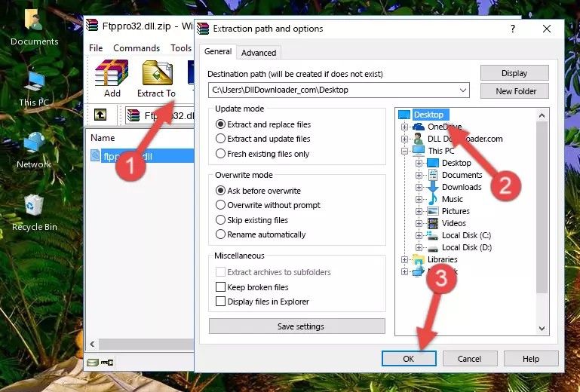Open the Tools menu in WinRAR
Screen dimensions: 580x392
(x=181, y=48)
